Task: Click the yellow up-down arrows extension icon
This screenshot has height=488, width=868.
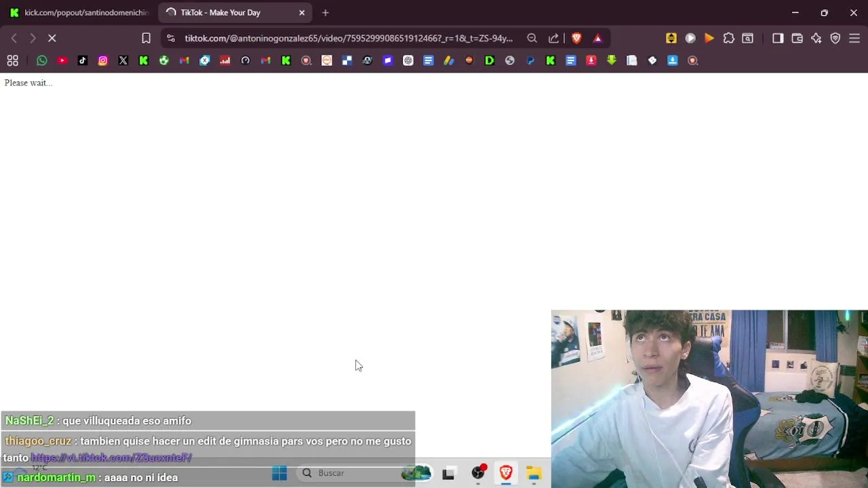Action: [671, 39]
